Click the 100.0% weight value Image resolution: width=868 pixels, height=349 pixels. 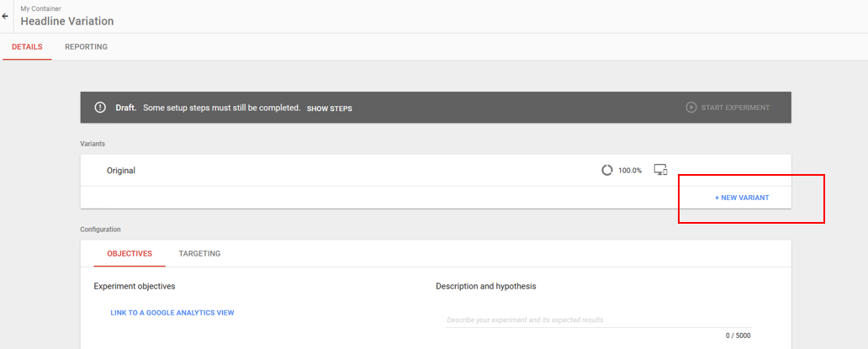(x=630, y=171)
